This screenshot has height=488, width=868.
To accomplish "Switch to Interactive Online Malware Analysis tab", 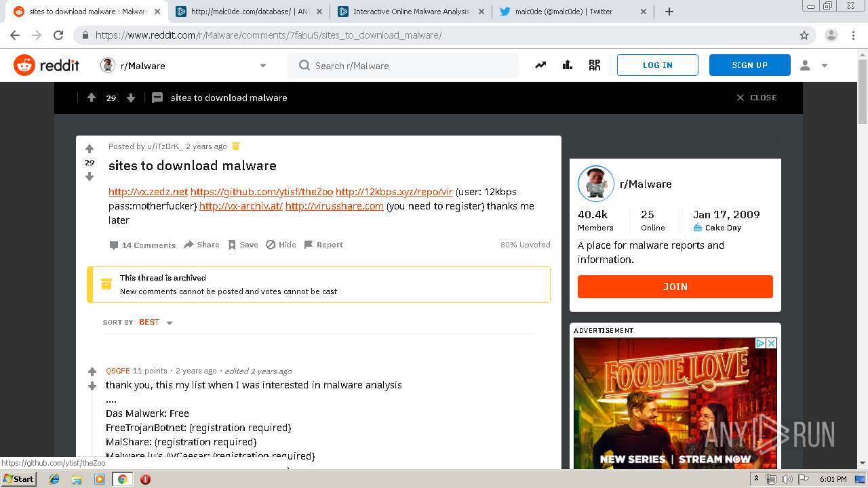I will (x=411, y=12).
